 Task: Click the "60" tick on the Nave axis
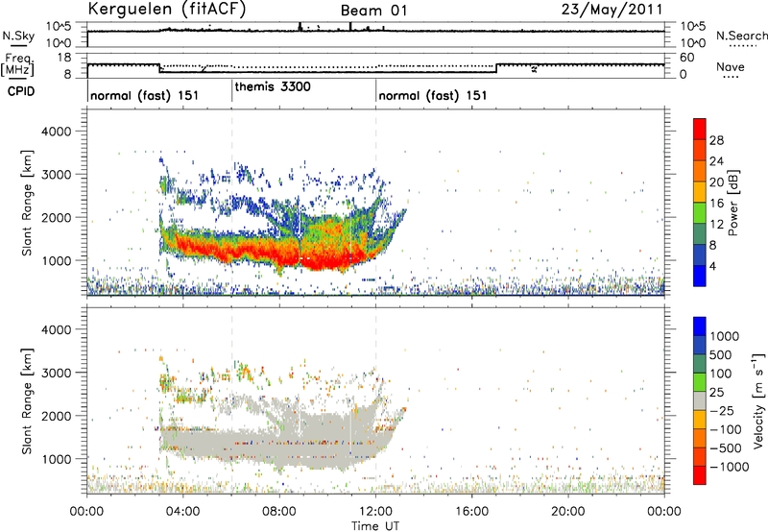pos(686,58)
